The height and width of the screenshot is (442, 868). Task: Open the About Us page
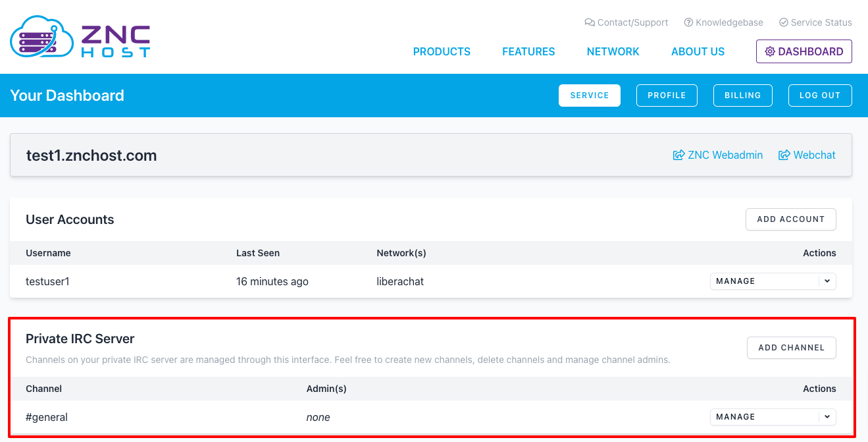[x=698, y=52]
